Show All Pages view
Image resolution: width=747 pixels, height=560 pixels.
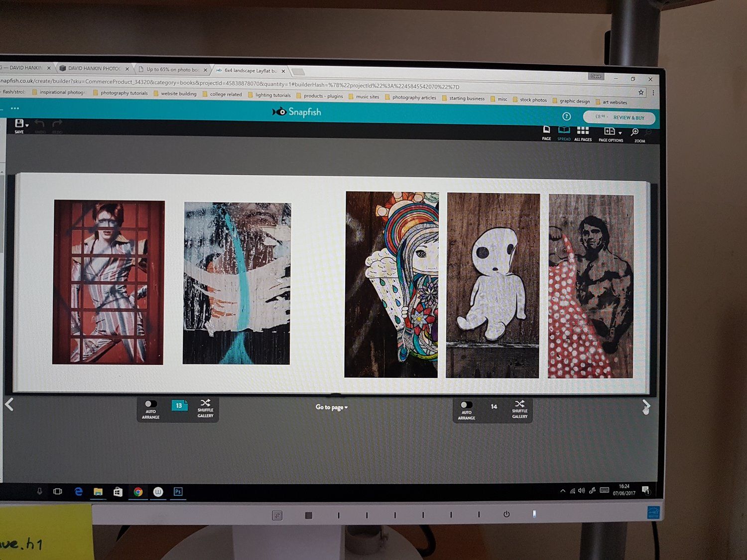click(583, 133)
